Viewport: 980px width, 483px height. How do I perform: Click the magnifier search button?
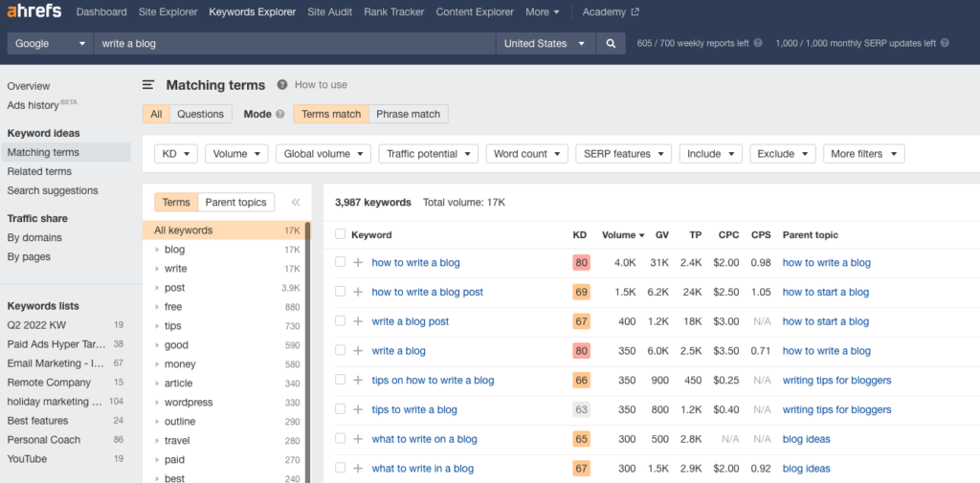point(611,44)
